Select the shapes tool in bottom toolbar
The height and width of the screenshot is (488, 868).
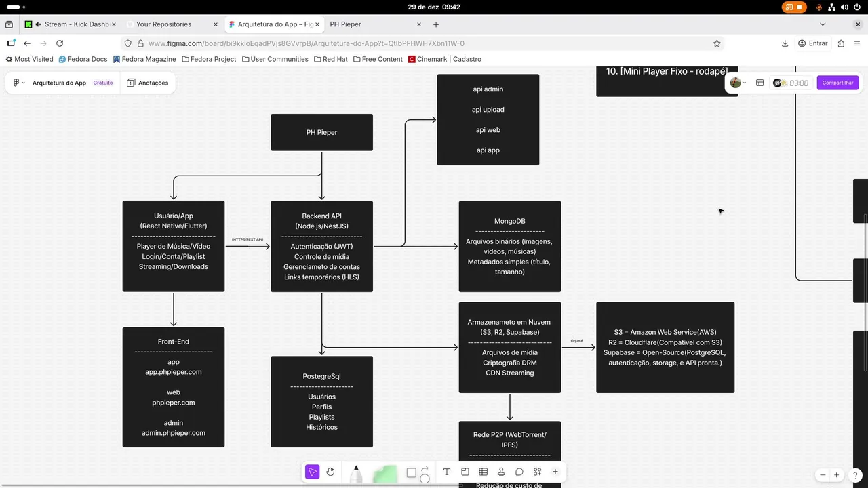417,472
